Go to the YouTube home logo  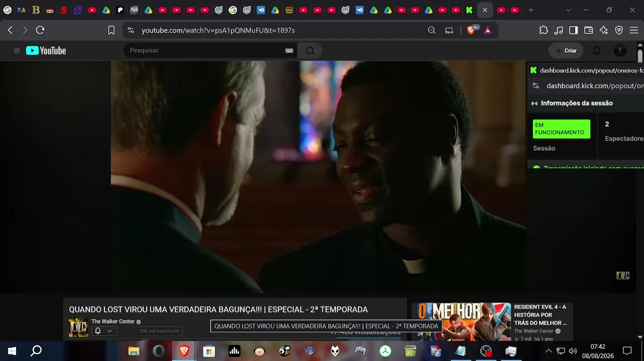[x=46, y=51]
